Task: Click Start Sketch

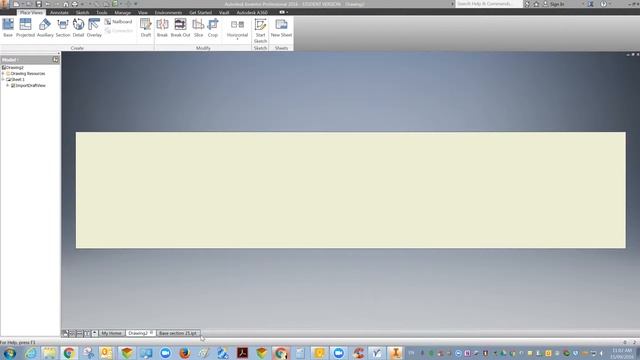Action: (260, 31)
